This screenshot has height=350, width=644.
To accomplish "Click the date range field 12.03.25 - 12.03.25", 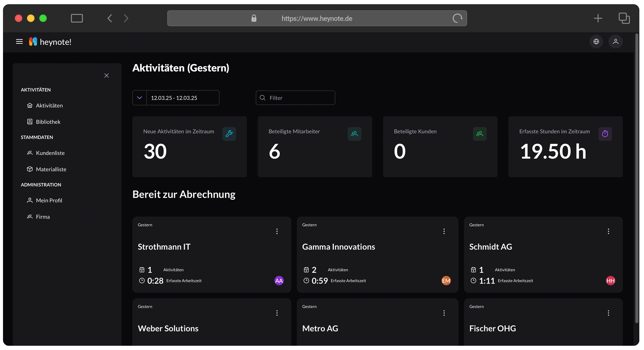I will click(183, 98).
